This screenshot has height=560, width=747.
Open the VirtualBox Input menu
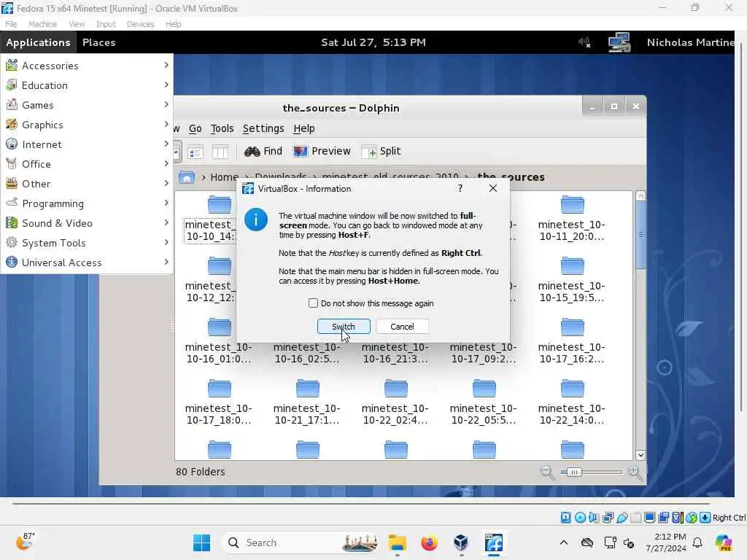[106, 24]
